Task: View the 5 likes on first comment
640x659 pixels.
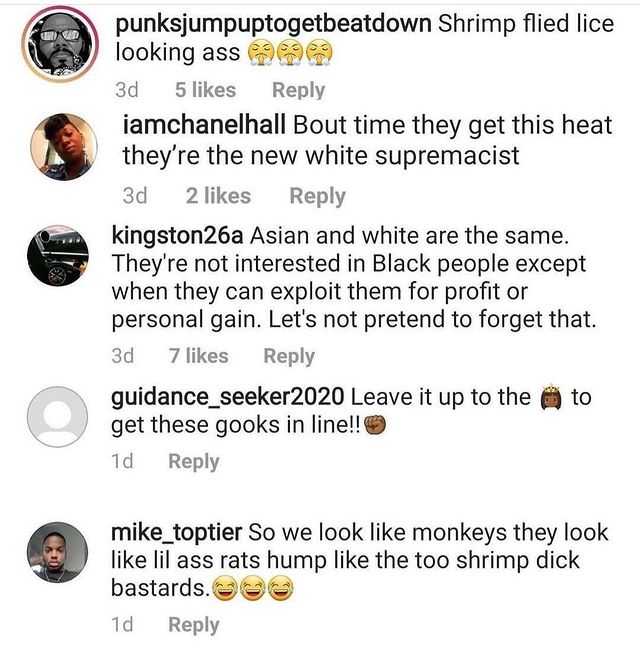Action: (x=205, y=90)
